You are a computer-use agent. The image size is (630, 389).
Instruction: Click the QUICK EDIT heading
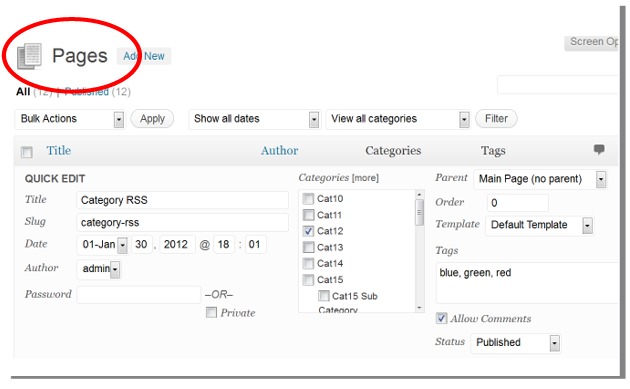tap(55, 179)
